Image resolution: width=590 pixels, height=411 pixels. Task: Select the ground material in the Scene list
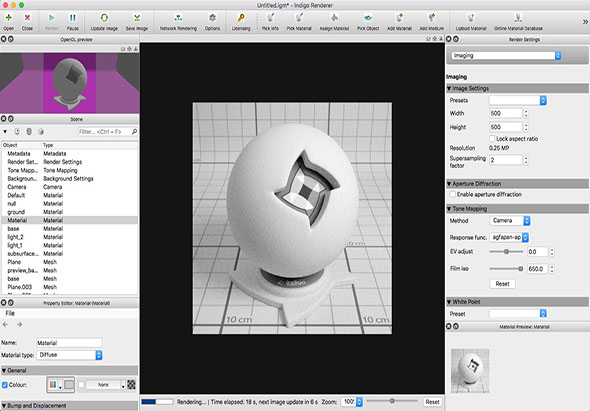tap(70, 212)
